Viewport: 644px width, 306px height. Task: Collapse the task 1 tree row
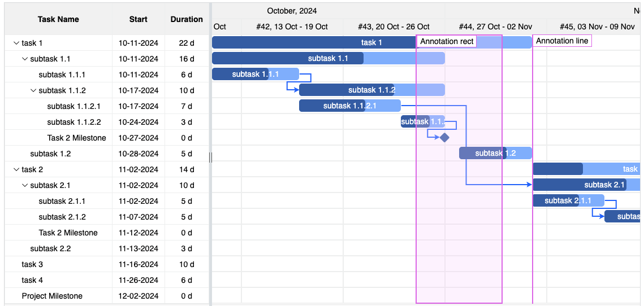(16, 43)
